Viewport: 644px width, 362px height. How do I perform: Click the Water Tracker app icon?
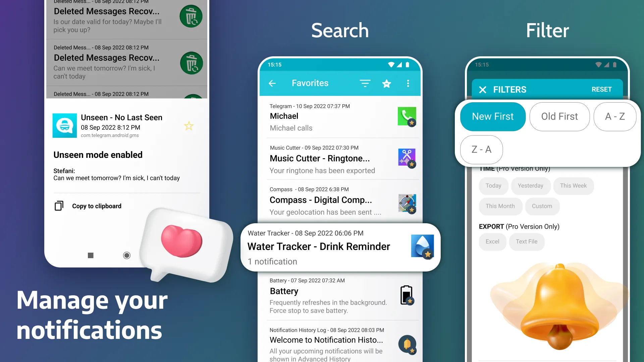pyautogui.click(x=422, y=246)
